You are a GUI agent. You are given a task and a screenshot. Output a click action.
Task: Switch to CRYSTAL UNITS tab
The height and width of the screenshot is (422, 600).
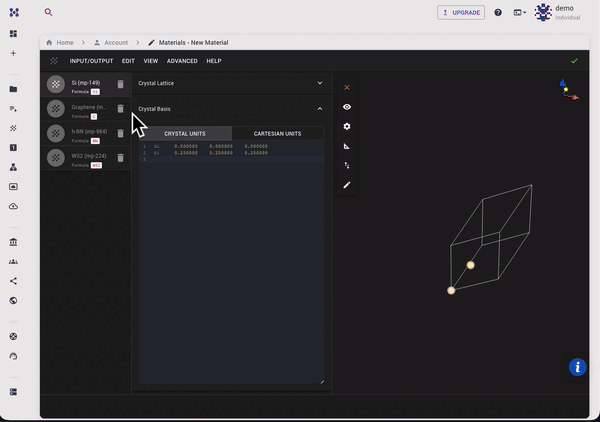185,134
